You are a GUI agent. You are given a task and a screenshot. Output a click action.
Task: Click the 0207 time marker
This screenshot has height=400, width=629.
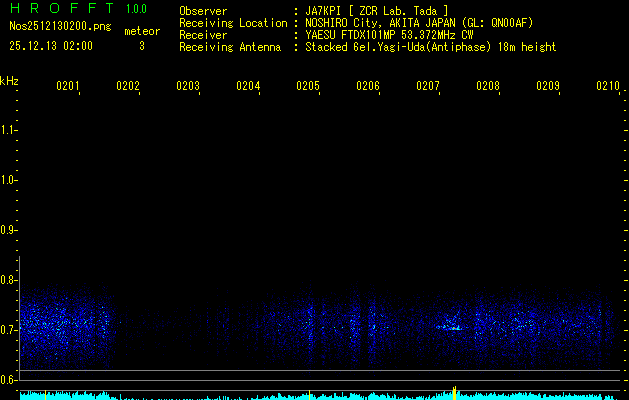428,87
